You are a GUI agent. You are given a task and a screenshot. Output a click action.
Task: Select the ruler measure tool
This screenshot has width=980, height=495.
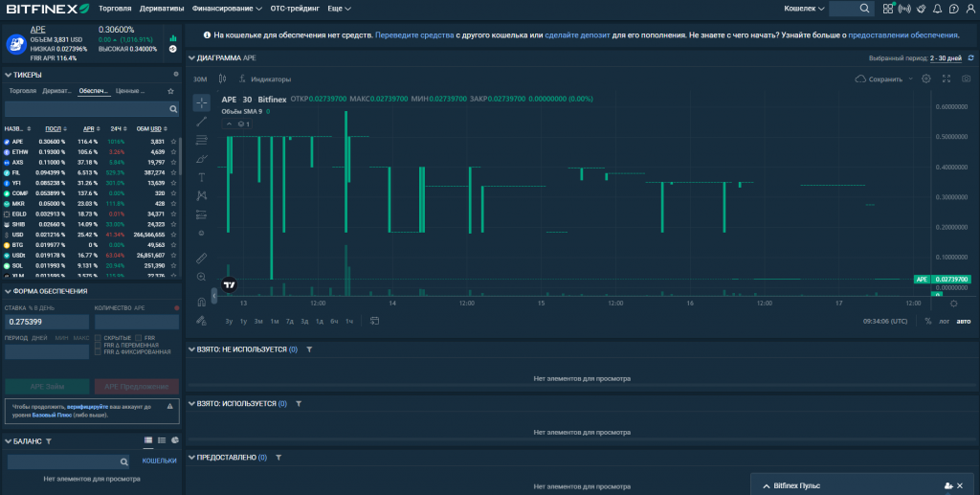[x=201, y=258]
